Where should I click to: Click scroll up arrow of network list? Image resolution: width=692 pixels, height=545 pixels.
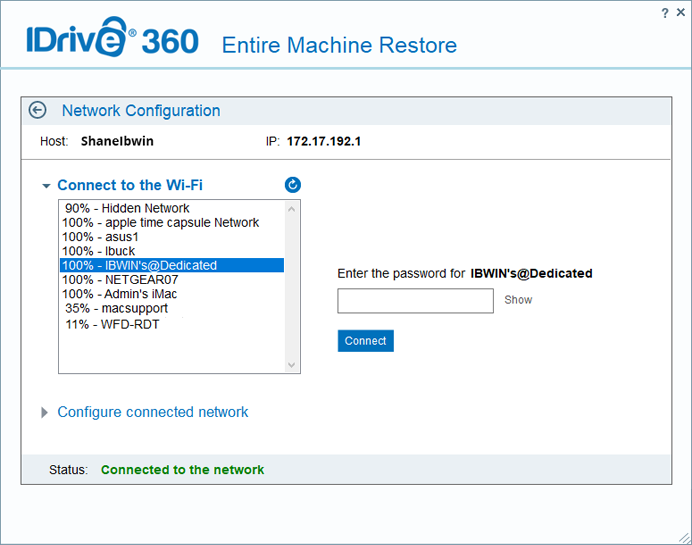coord(291,209)
